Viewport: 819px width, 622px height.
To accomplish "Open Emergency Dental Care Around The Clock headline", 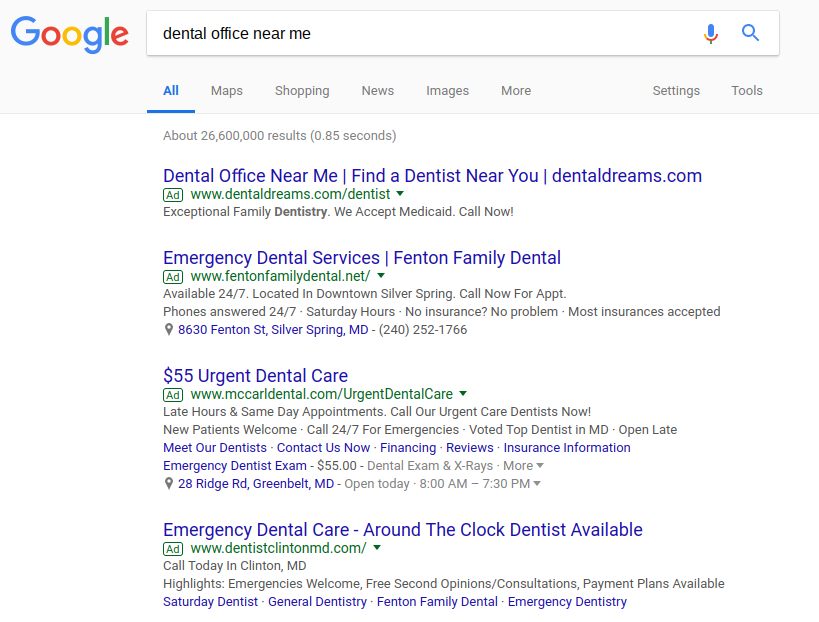I will coord(403,530).
